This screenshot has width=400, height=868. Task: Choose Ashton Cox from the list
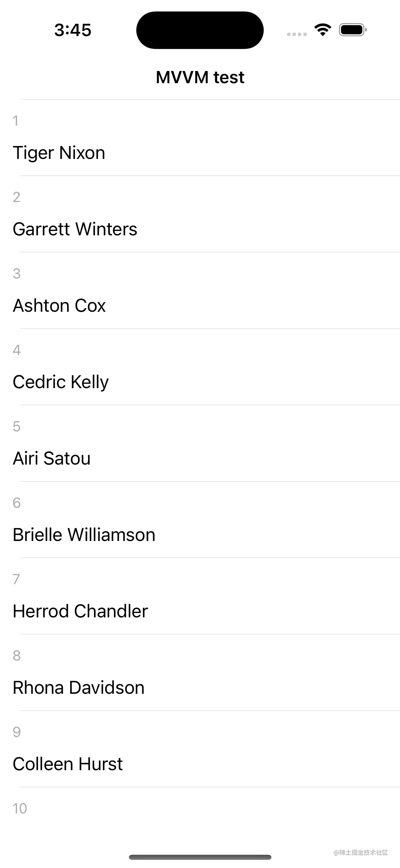200,290
